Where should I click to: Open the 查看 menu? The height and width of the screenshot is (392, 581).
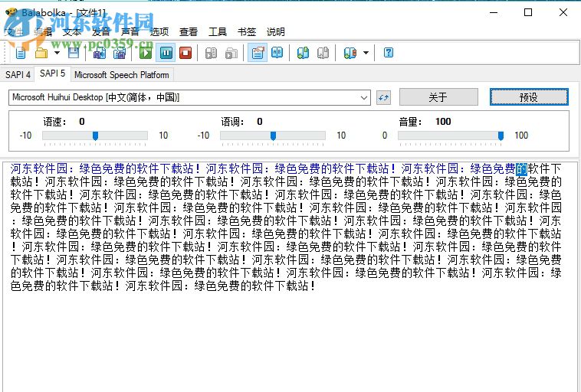[x=189, y=32]
